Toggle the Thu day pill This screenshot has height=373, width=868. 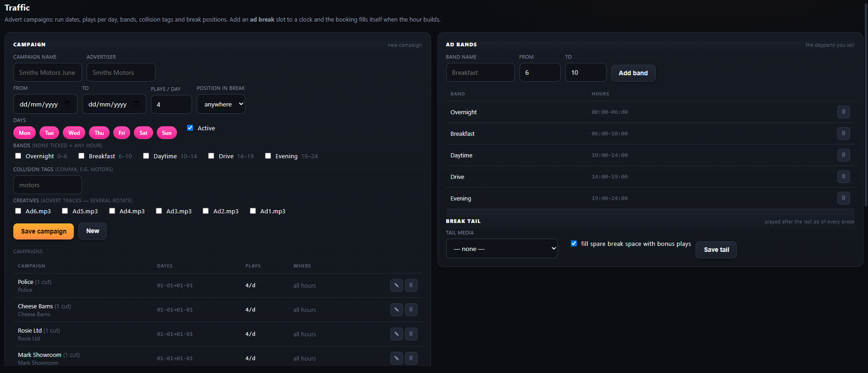click(x=100, y=133)
